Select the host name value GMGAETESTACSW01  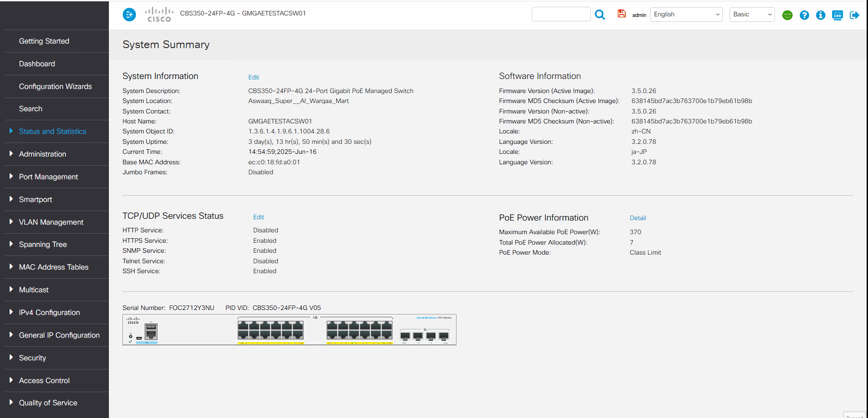point(280,121)
